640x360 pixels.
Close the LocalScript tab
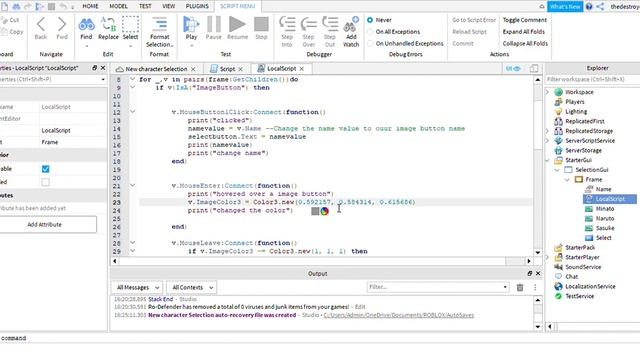(302, 69)
